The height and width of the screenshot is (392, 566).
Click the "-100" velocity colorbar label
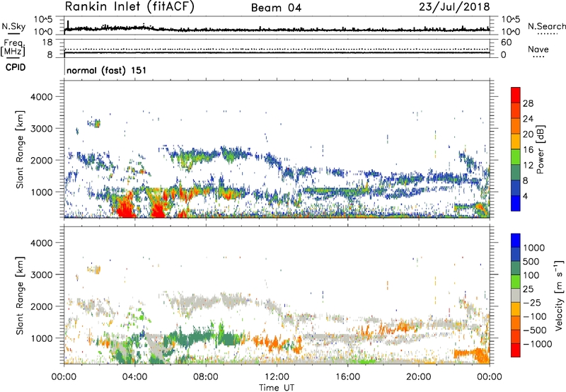coord(535,316)
